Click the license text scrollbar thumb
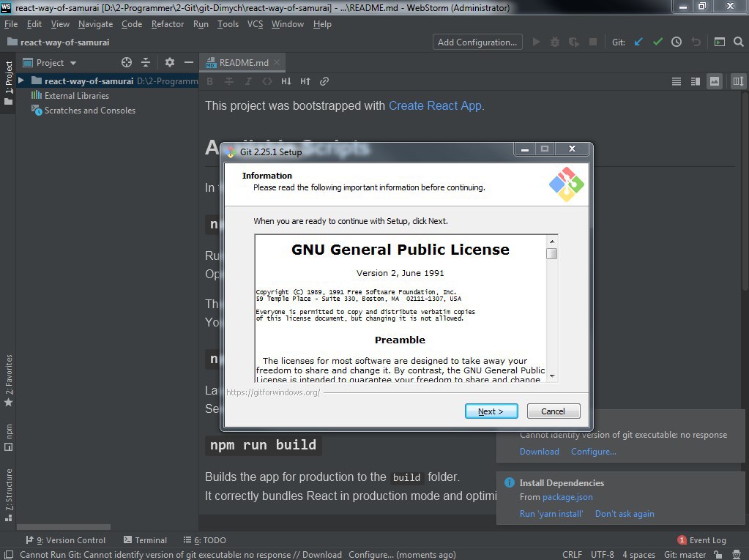This screenshot has height=560, width=749. 552,253
